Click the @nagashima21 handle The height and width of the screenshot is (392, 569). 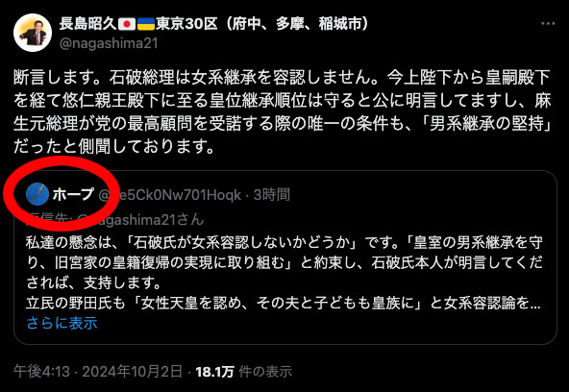(x=109, y=43)
